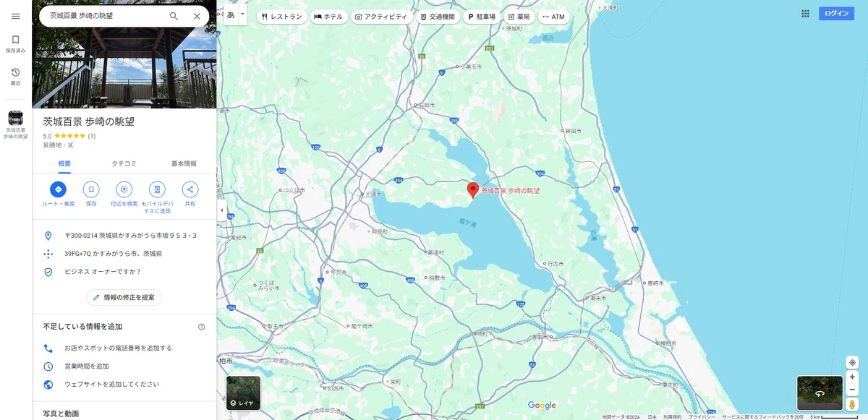Screen dimensions: 868x420
Task: Click help icon beside 不足している情報を追加
Action: pyautogui.click(x=201, y=327)
